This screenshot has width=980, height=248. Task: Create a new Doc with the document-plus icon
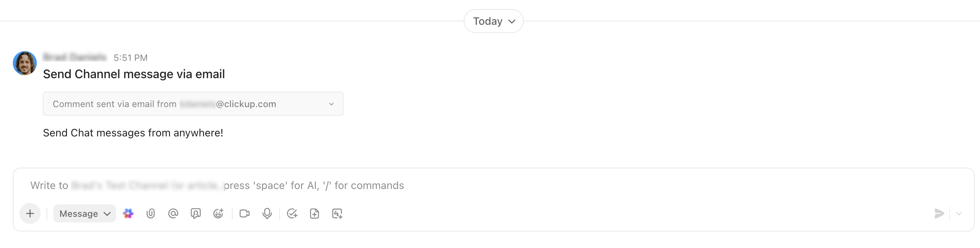point(315,213)
